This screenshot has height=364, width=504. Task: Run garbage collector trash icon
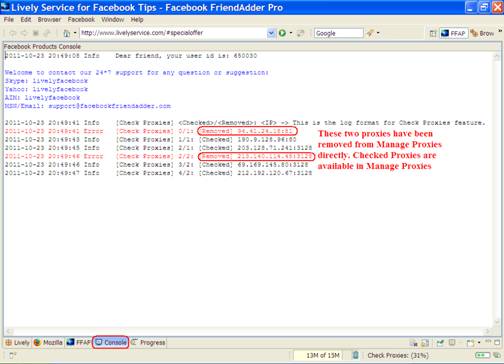pyautogui.click(x=356, y=355)
